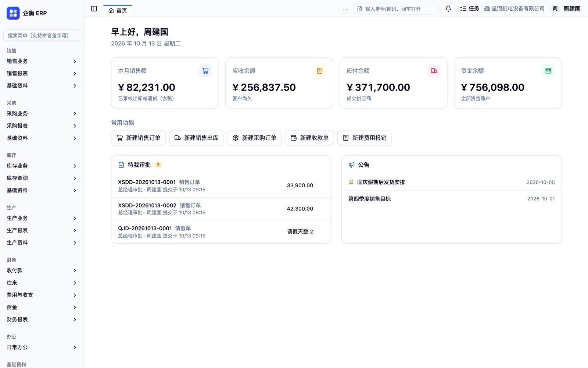Image resolution: width=588 pixels, height=368 pixels.
Task: Click 新建收款单 button
Action: point(309,138)
